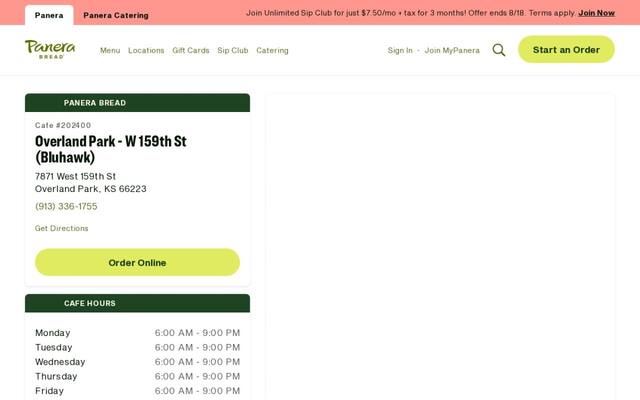Viewport: 640px width, 400px height.
Task: Select the cafe title Overland Park - W 159th St
Action: [x=111, y=149]
